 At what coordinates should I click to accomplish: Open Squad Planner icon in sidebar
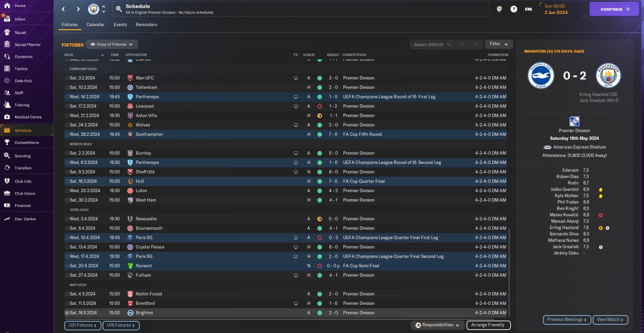tap(7, 44)
